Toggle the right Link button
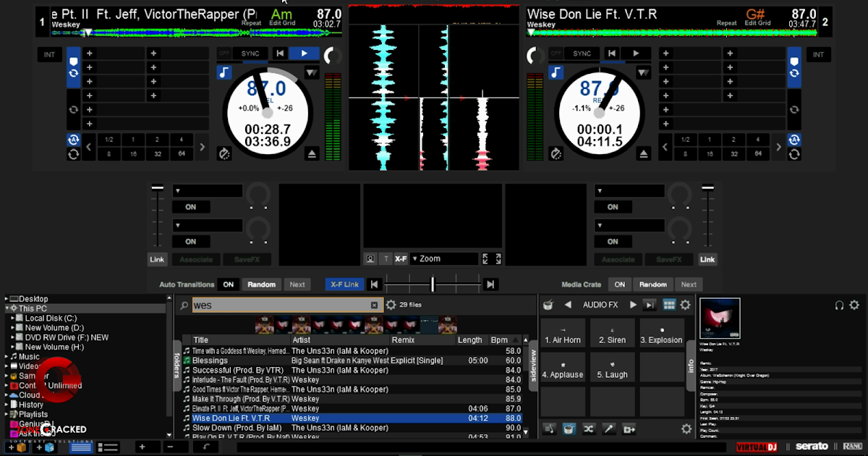 click(x=707, y=259)
